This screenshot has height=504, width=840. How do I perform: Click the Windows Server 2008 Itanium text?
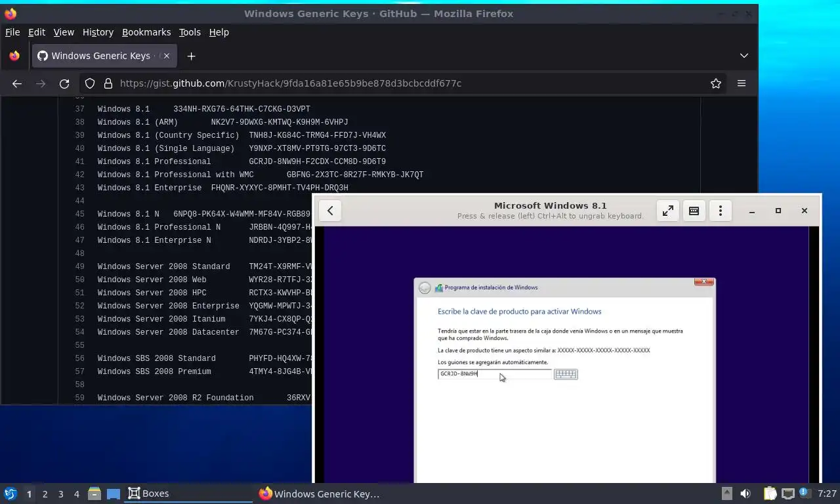(x=161, y=319)
